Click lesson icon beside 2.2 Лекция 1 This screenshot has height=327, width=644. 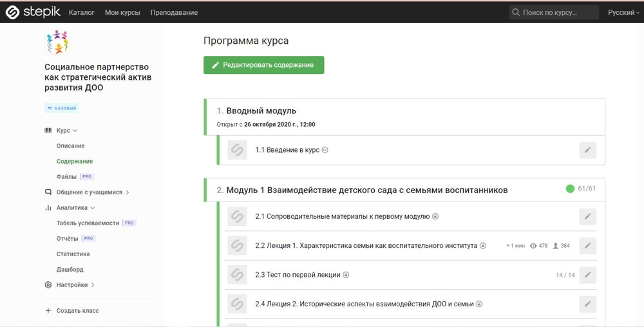pyautogui.click(x=237, y=246)
